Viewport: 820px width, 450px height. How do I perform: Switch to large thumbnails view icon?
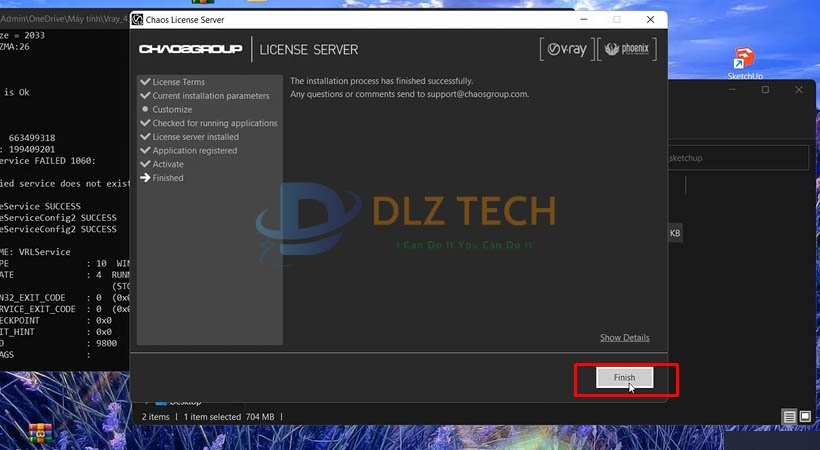(805, 416)
